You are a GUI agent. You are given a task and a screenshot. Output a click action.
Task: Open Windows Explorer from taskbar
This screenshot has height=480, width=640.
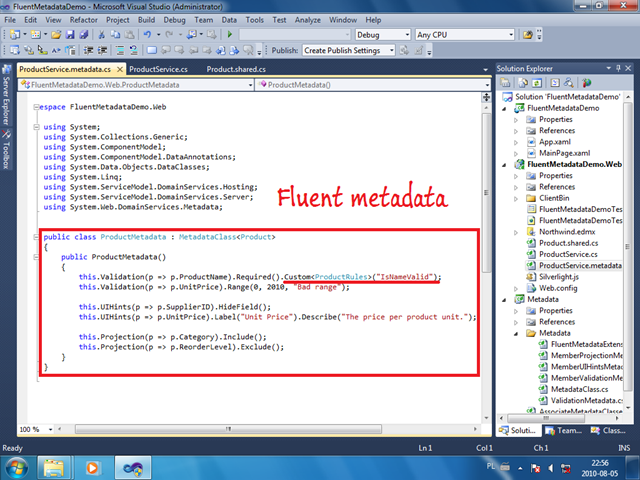click(x=53, y=468)
